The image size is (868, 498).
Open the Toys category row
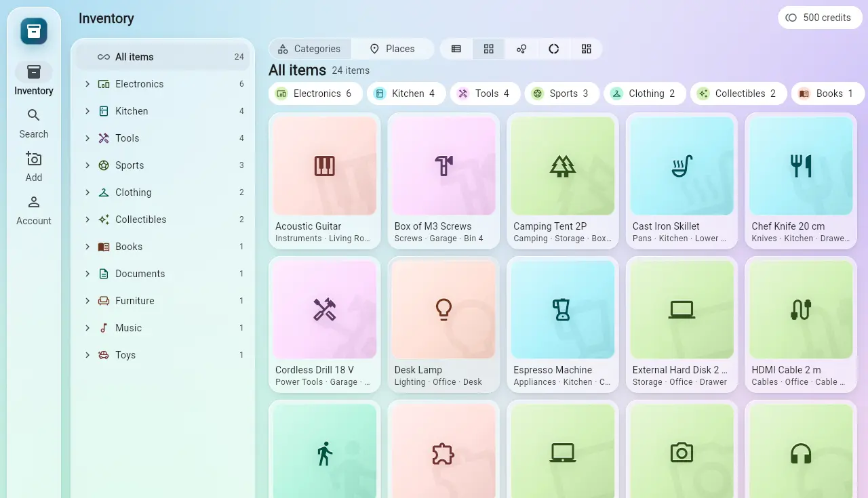tap(163, 355)
